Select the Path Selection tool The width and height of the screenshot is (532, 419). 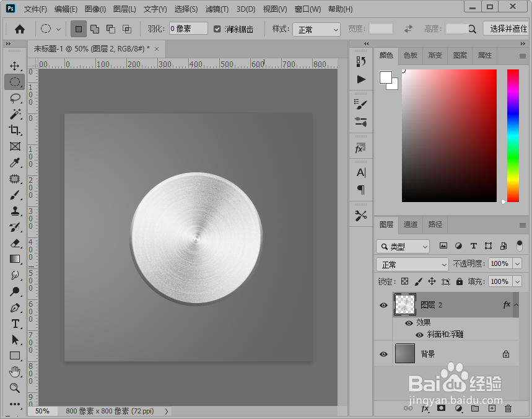pyautogui.click(x=15, y=340)
